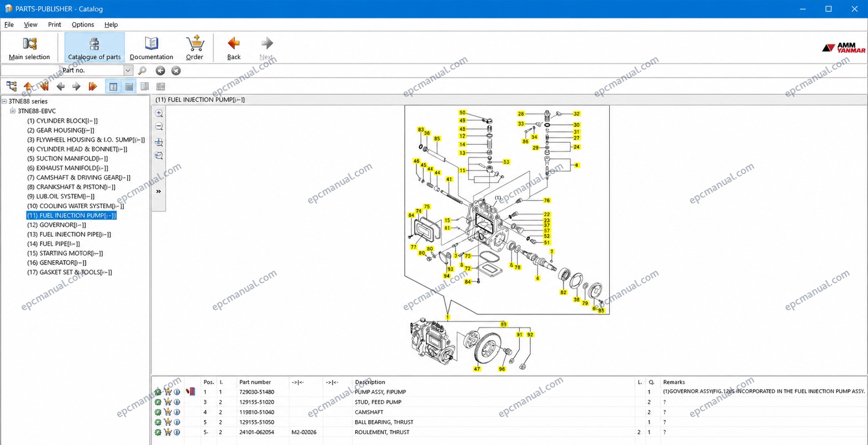Collapse the 3TNE88-EBVC tree node
This screenshot has width=868, height=445.
pos(13,111)
